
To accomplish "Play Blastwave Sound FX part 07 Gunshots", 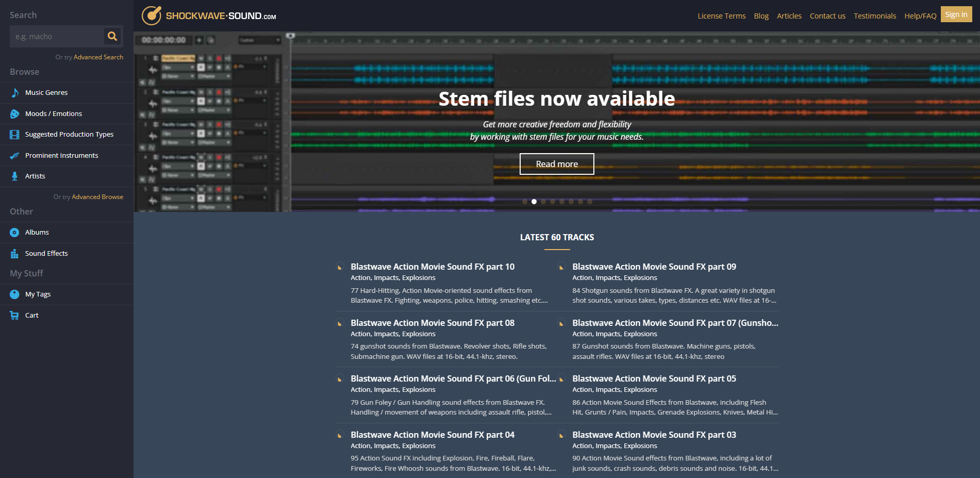I will (561, 323).
